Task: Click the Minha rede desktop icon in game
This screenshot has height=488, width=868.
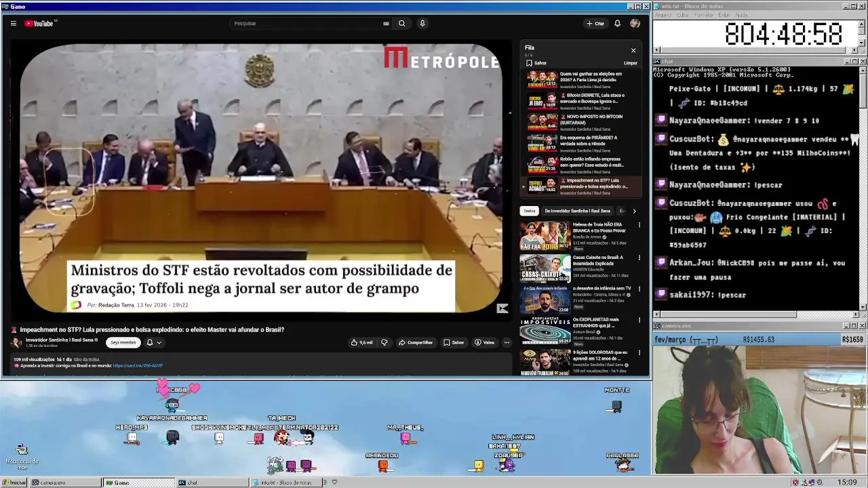Action: pos(22,457)
